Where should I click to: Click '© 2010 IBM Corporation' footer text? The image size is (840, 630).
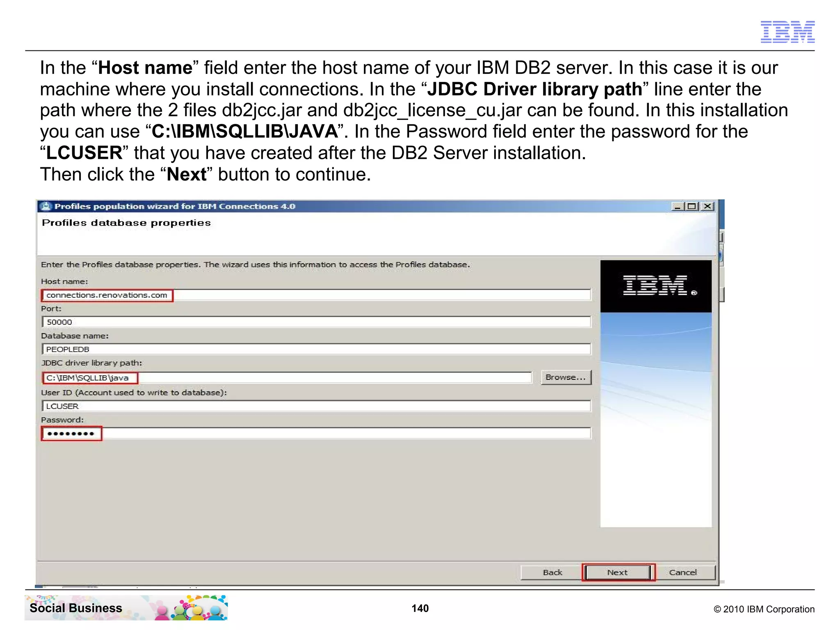764,609
